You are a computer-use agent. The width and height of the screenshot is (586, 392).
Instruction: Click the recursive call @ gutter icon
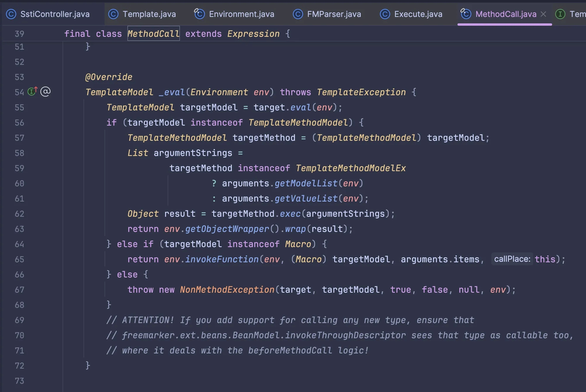point(45,92)
